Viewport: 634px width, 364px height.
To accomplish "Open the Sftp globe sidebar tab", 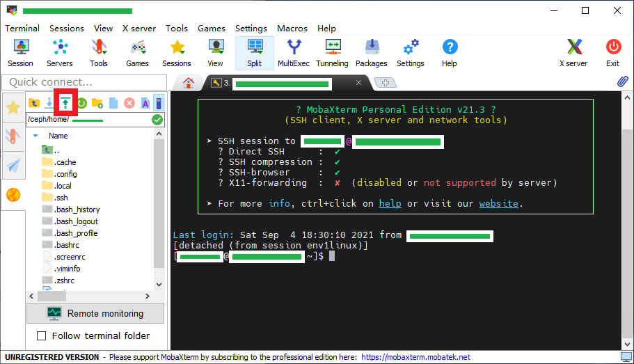I will coord(13,195).
